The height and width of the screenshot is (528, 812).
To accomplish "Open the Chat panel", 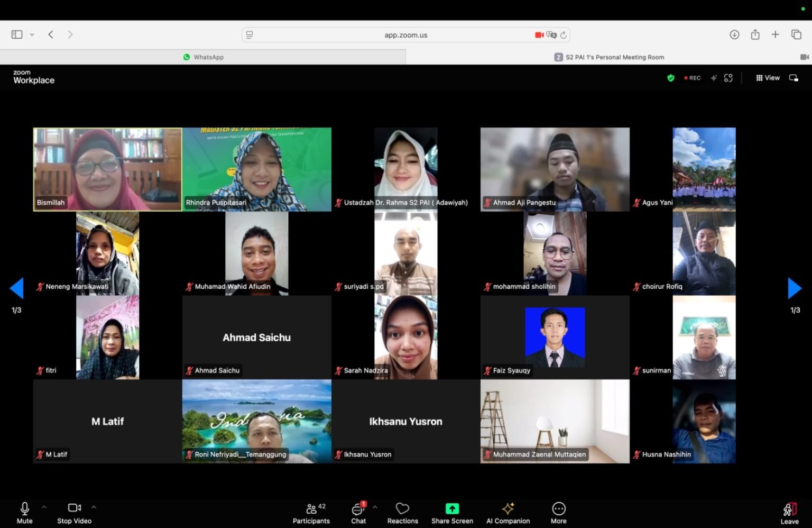I will 358,513.
